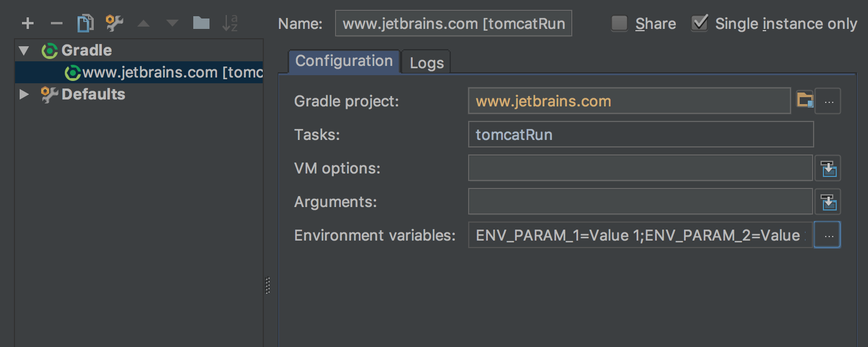The width and height of the screenshot is (868, 347).
Task: Copy the selected configuration
Action: 86,24
